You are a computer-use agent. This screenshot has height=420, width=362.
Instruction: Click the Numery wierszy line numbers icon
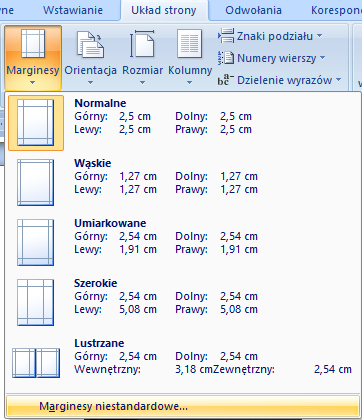click(226, 58)
